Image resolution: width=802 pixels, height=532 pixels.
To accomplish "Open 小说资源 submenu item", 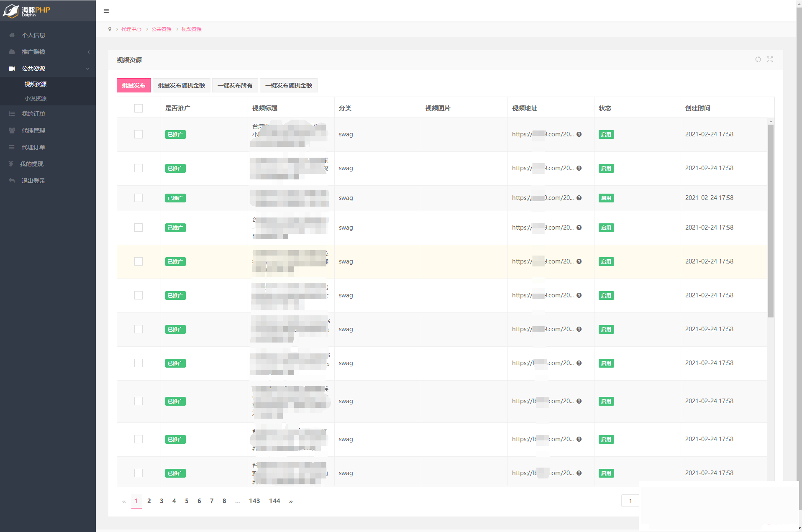I will [36, 98].
